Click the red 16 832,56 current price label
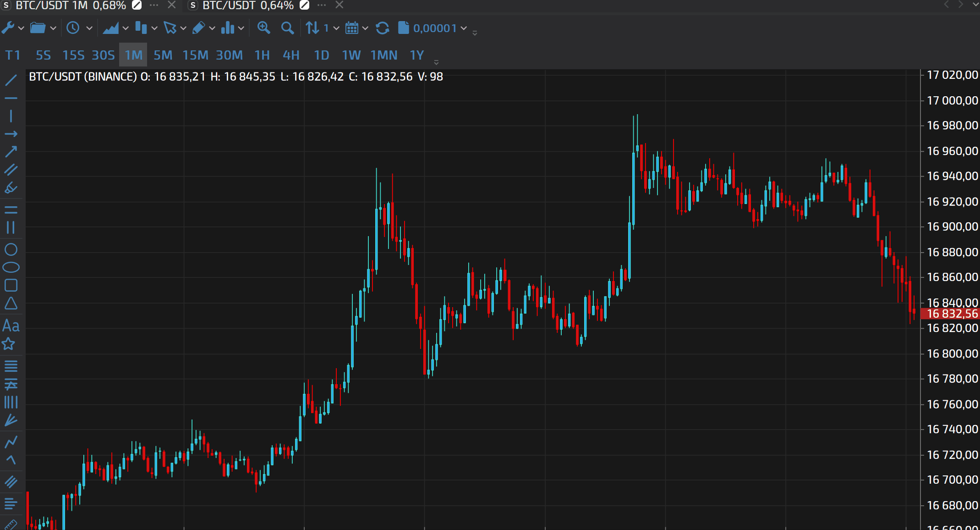The image size is (980, 530). (x=951, y=314)
